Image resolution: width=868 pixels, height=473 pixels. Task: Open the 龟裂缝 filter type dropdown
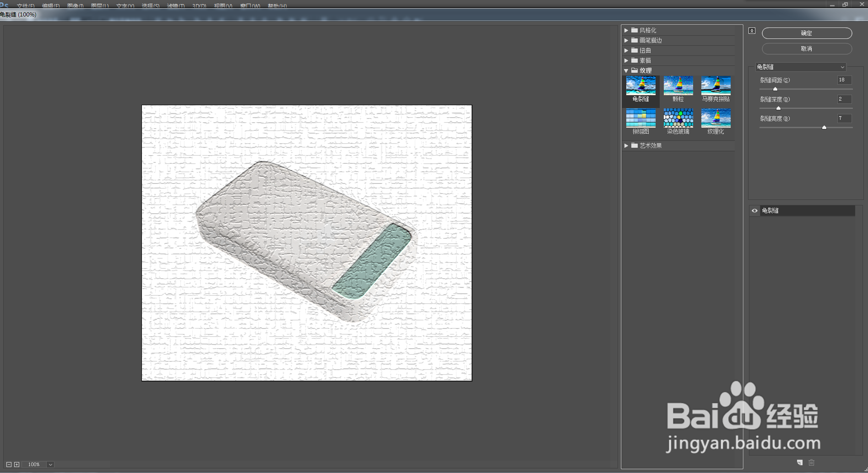800,67
